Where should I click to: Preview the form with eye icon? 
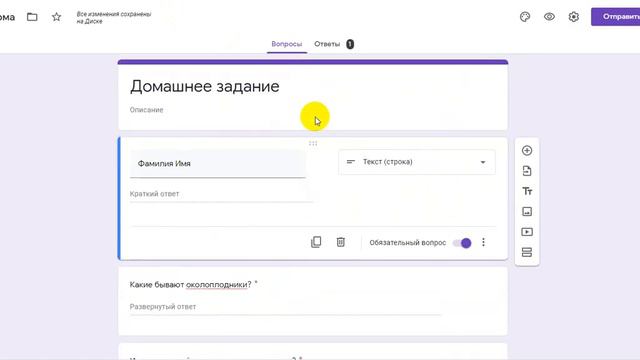pos(549,17)
